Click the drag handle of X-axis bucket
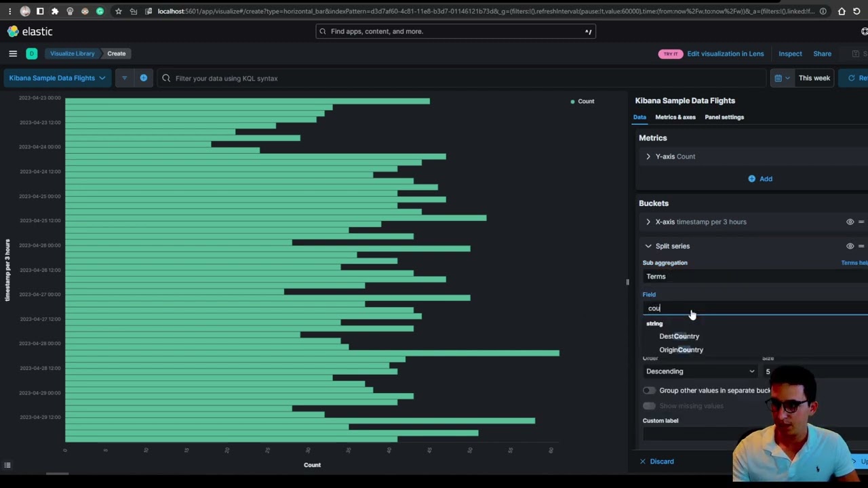The width and height of the screenshot is (868, 488). [861, 222]
